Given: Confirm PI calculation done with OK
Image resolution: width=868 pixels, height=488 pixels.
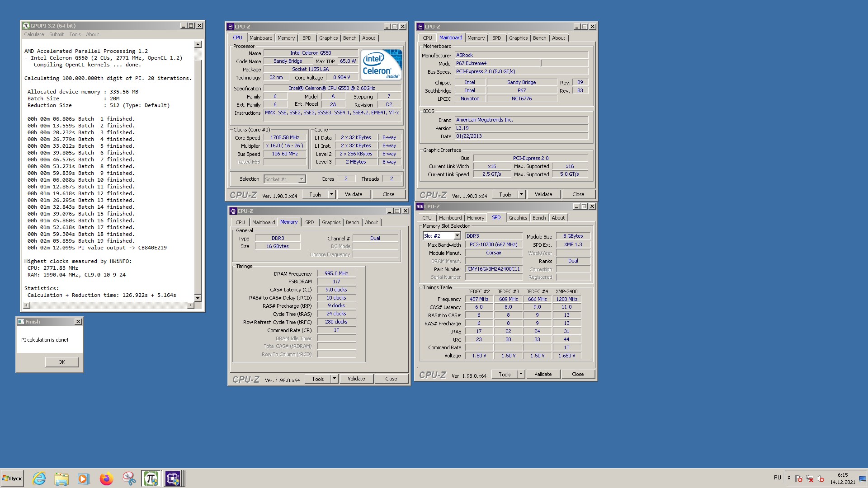Looking at the screenshot, I should [x=62, y=362].
